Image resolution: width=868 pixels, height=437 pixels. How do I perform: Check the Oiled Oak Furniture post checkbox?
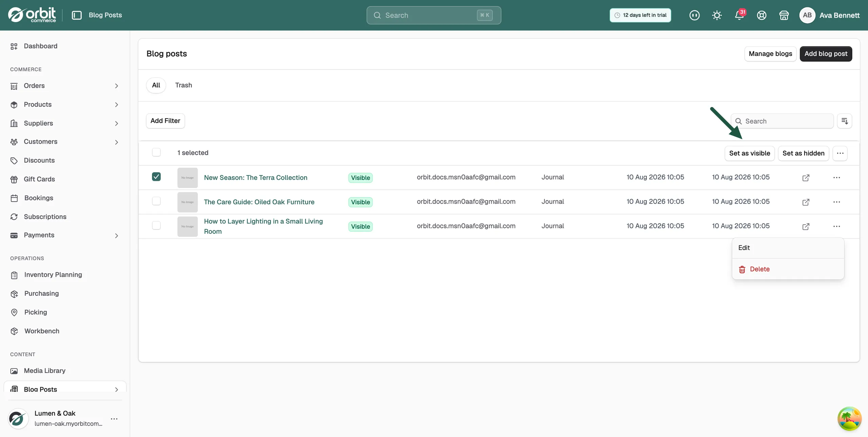click(156, 201)
